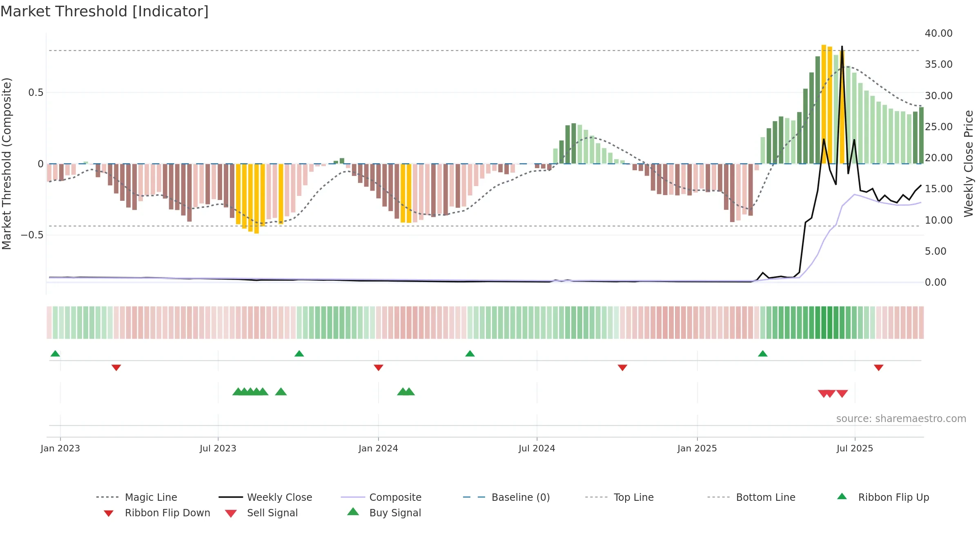
Task: Click the Jul 2025 x-axis label
Action: click(x=855, y=448)
